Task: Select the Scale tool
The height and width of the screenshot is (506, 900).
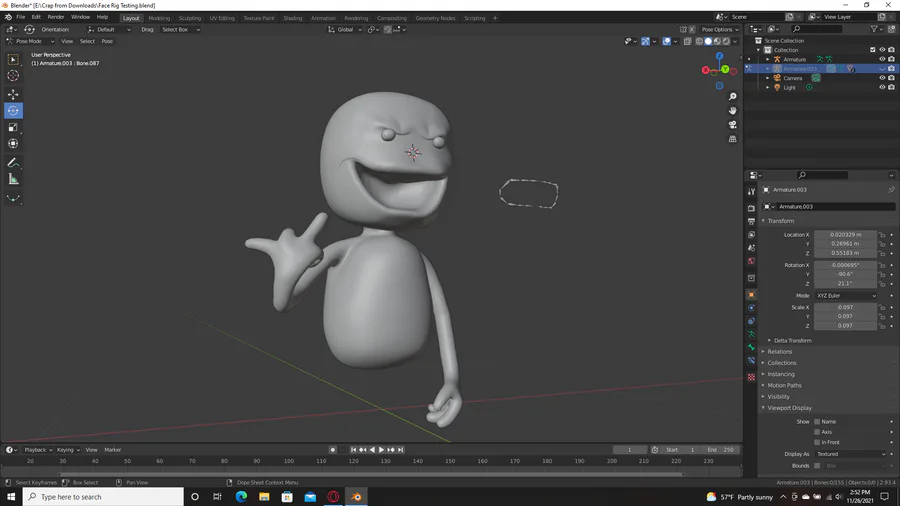Action: point(13,127)
